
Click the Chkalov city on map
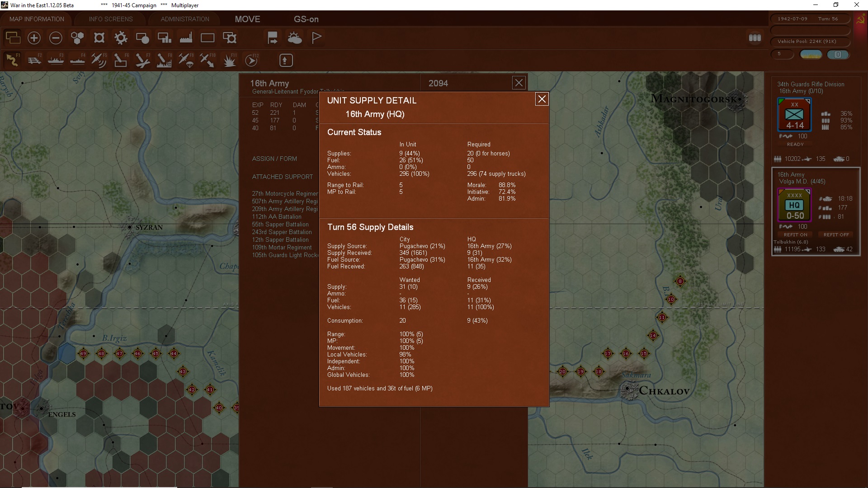tap(627, 388)
